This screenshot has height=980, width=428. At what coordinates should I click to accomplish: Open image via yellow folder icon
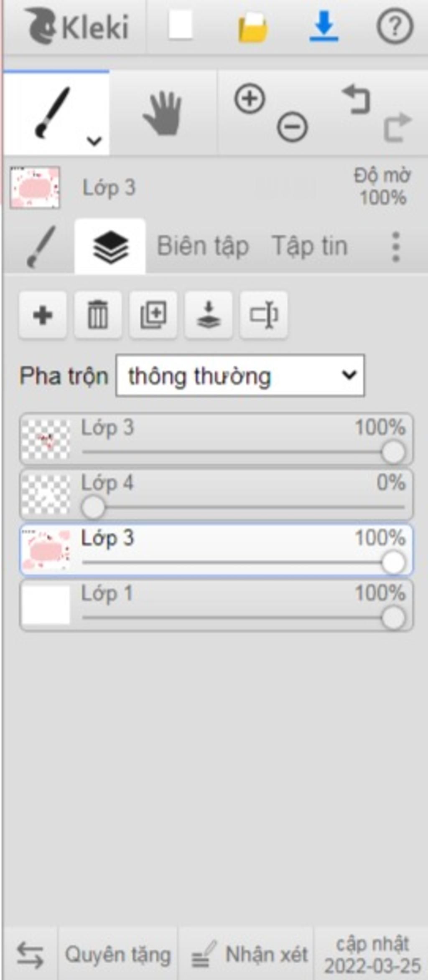click(x=253, y=28)
